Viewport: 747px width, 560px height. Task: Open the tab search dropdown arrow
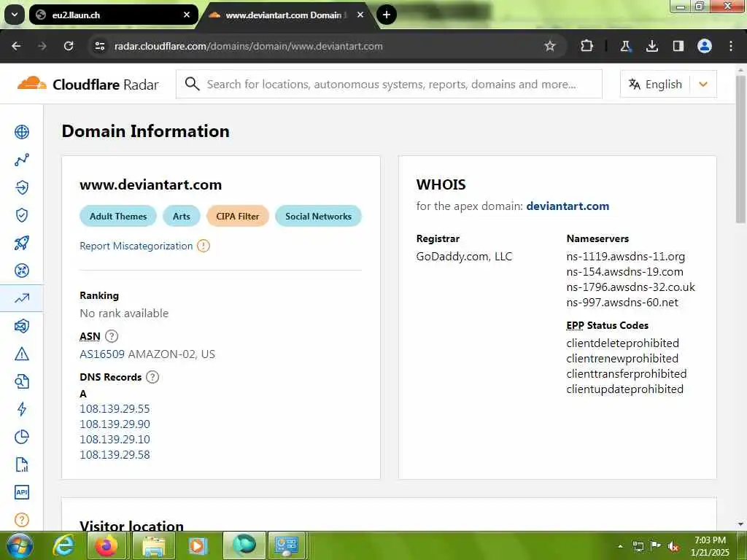coord(15,15)
